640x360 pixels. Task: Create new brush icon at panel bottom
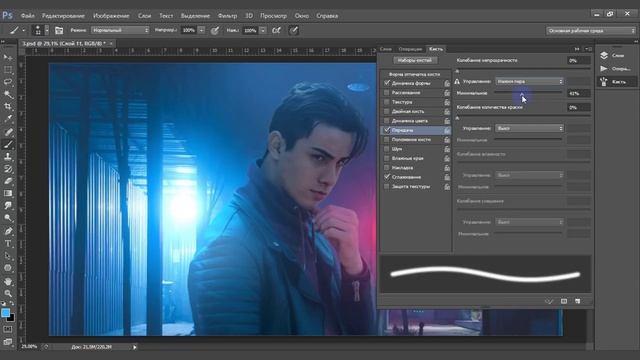pyautogui.click(x=578, y=301)
